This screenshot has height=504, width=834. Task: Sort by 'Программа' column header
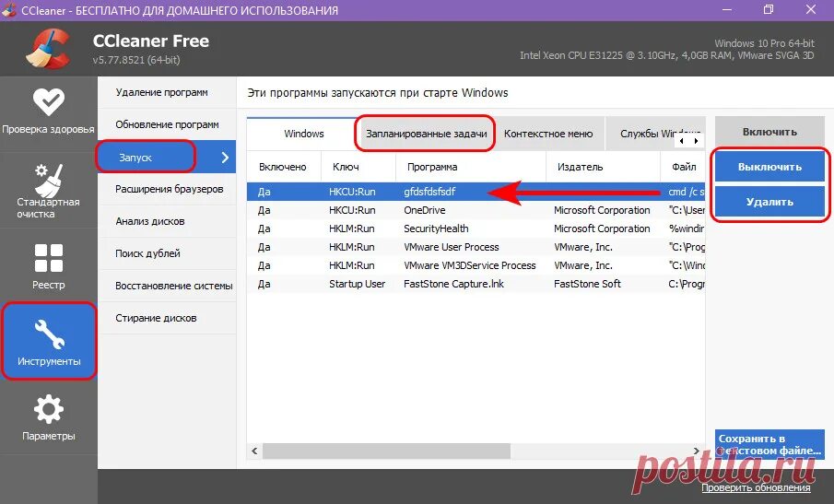[471, 167]
